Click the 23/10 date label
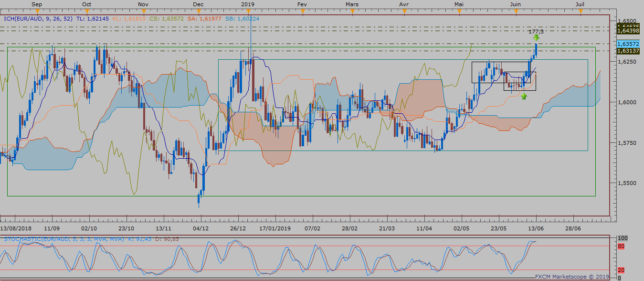The image size is (644, 281). click(x=126, y=228)
